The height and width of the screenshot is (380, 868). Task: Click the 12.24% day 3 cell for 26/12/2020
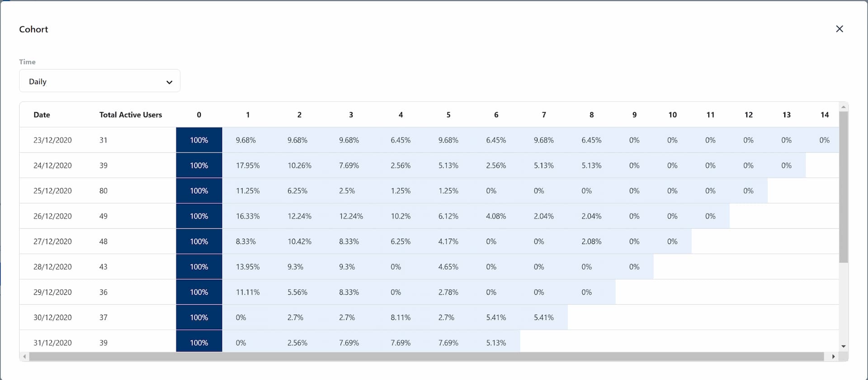[351, 216]
